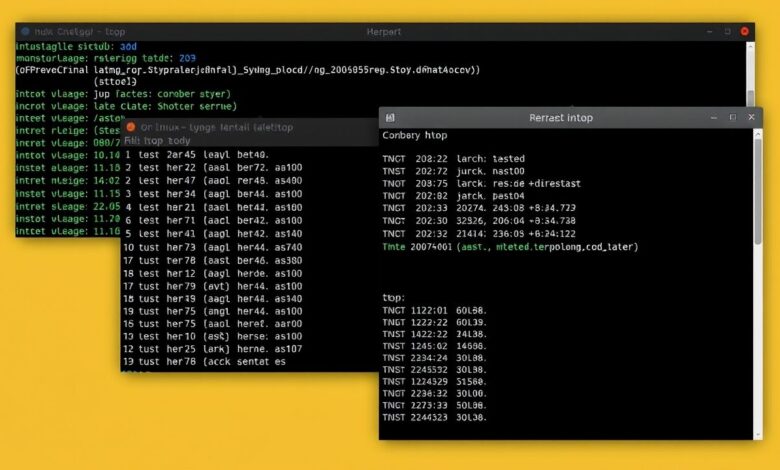Click the '10 tust her73' process row
The height and width of the screenshot is (470, 780).
point(213,247)
